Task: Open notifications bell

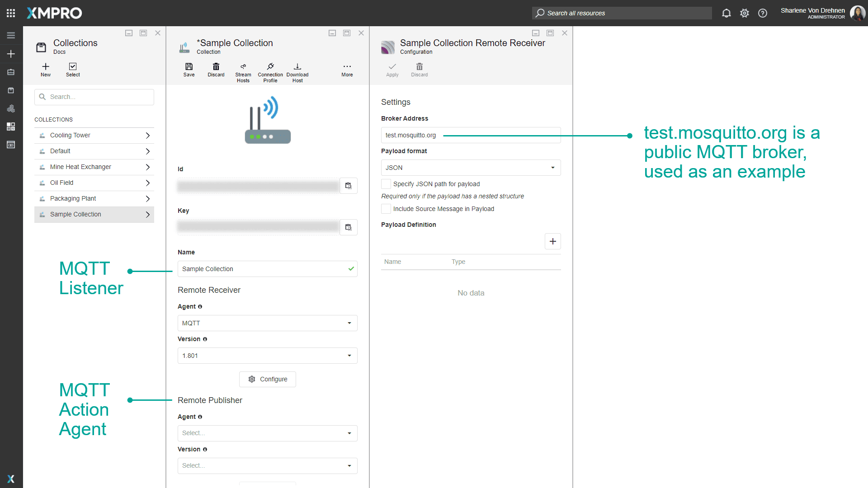Action: pyautogui.click(x=726, y=13)
